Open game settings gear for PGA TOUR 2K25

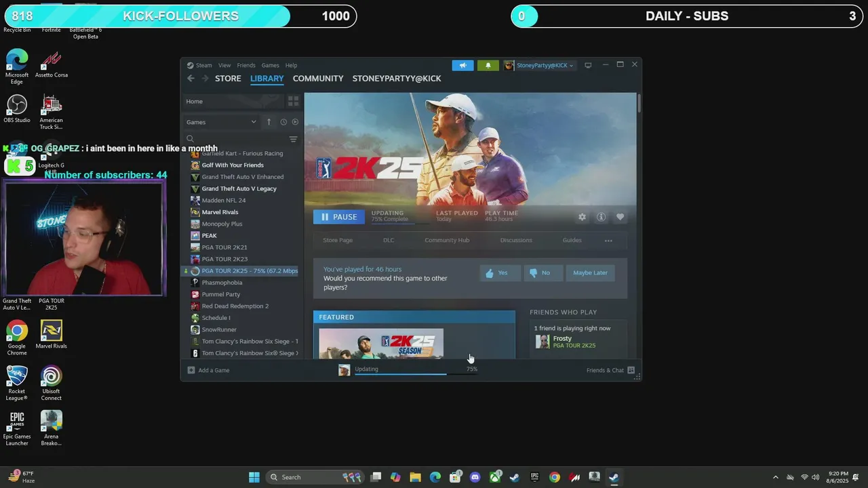point(582,217)
